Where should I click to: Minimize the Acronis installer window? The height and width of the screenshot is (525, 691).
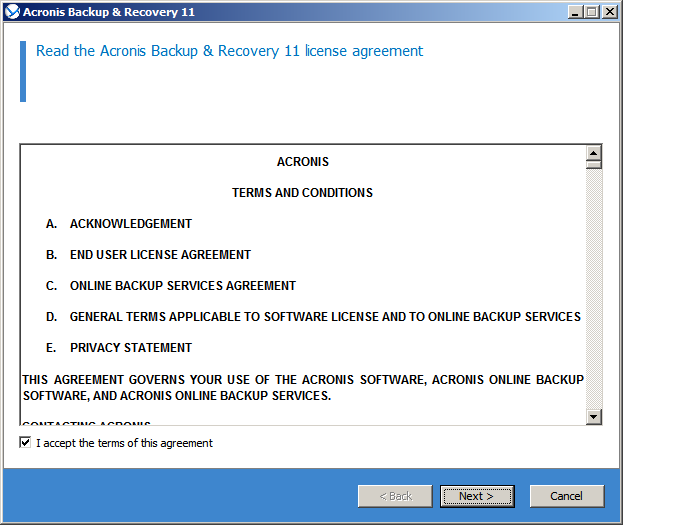tap(575, 12)
